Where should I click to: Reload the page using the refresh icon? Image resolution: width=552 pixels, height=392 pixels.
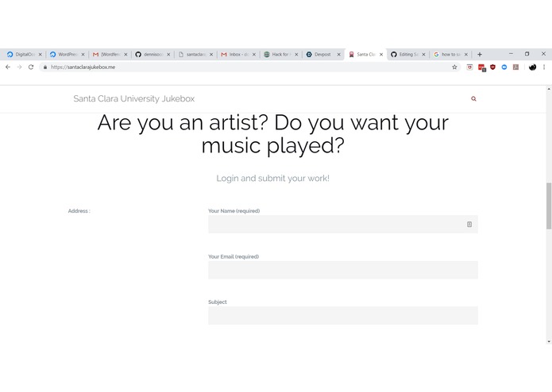[31, 67]
